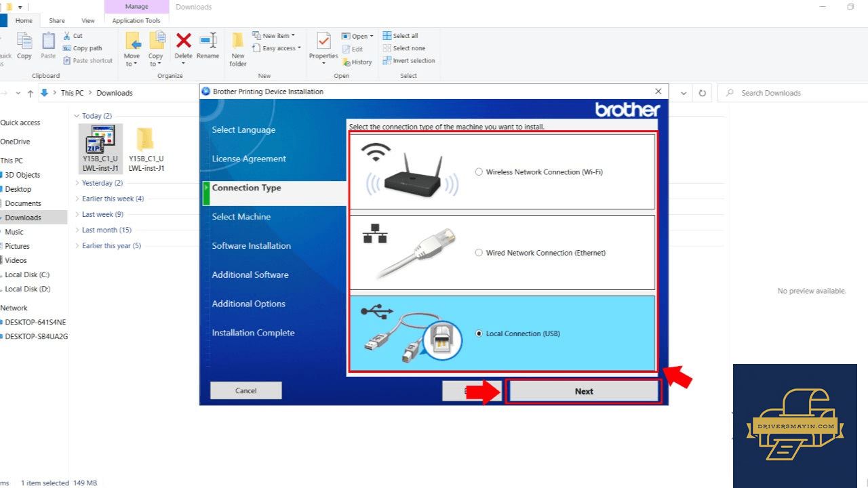Open the Easy access dropdown
The width and height of the screenshot is (868, 488).
(x=277, y=48)
